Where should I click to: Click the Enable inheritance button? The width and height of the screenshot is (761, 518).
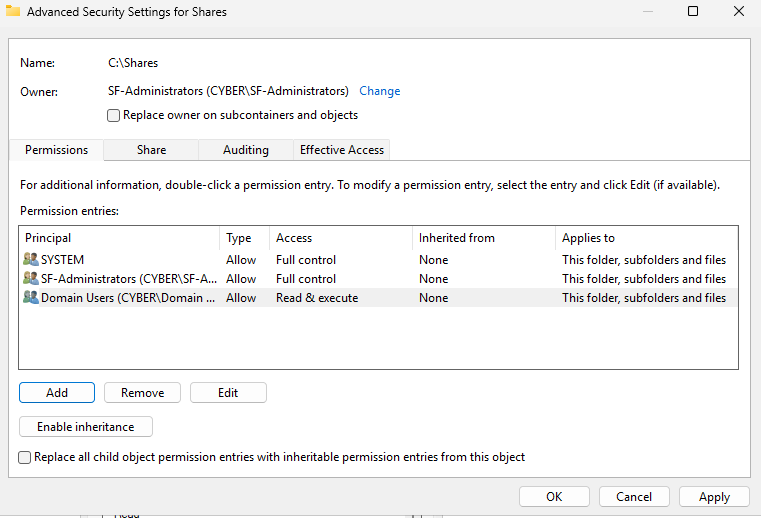(x=85, y=427)
